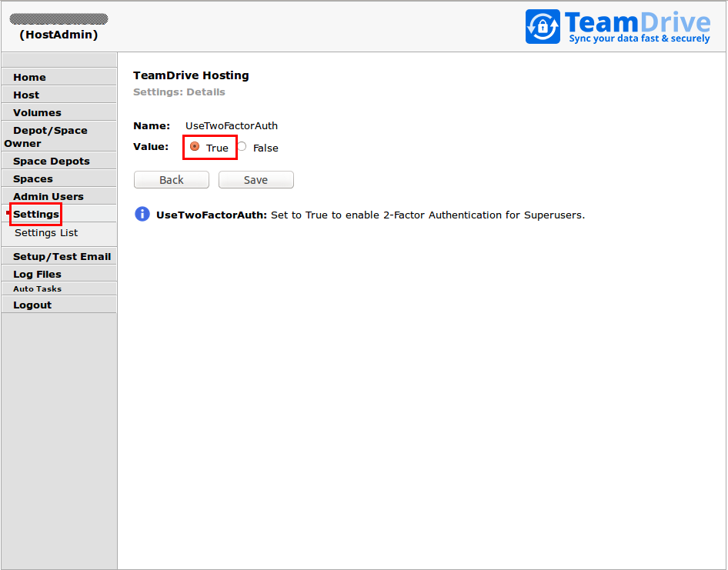
Task: Navigate to Space Depots
Action: click(x=59, y=161)
